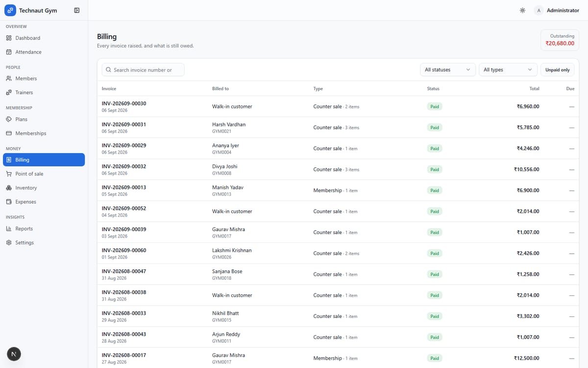The width and height of the screenshot is (588, 368).
Task: Click the Memberships card icon
Action: tap(9, 133)
